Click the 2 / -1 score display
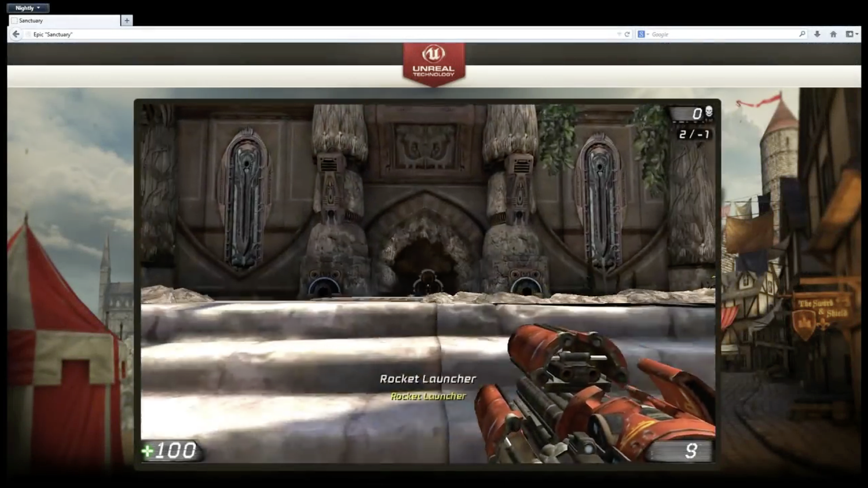This screenshot has width=868, height=488. (x=694, y=134)
